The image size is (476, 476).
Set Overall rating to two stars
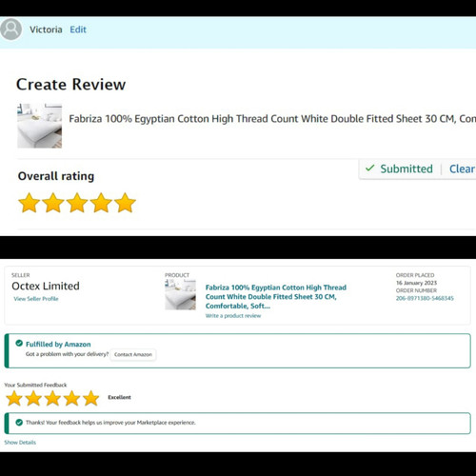coord(53,203)
